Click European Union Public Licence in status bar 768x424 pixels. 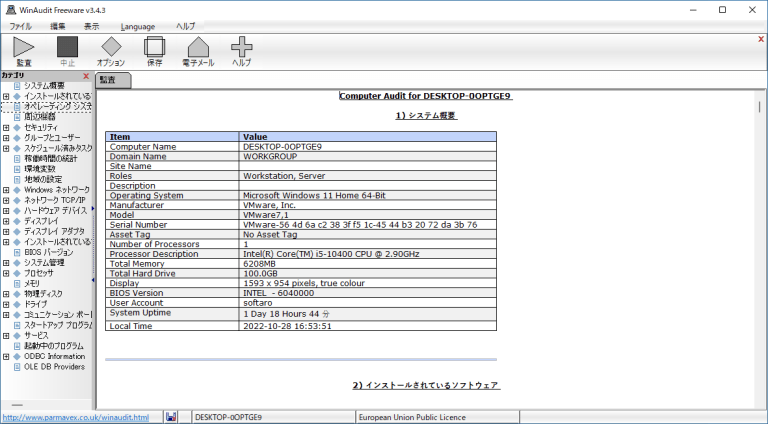412,418
